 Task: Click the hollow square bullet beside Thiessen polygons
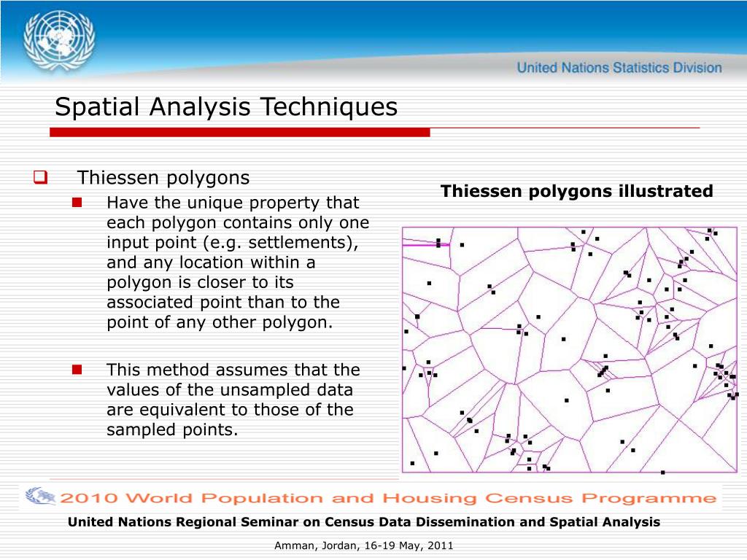pos(41,177)
